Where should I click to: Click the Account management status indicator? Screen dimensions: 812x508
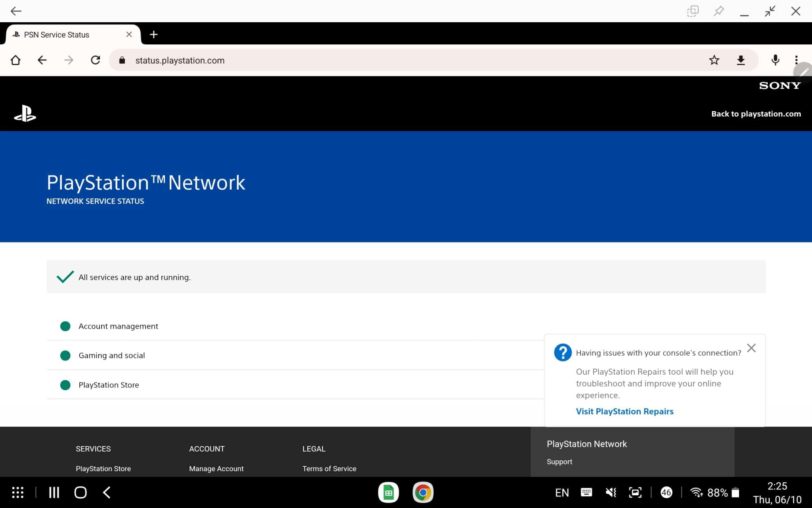[x=65, y=326]
